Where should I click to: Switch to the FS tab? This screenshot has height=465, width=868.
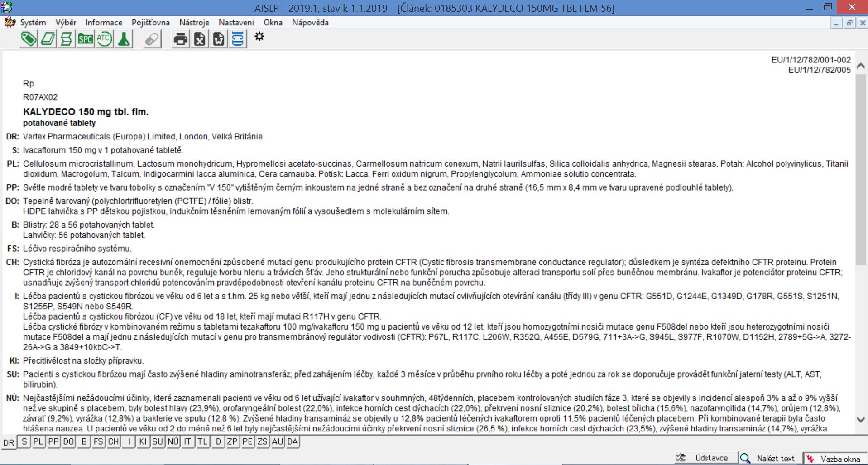(98, 441)
